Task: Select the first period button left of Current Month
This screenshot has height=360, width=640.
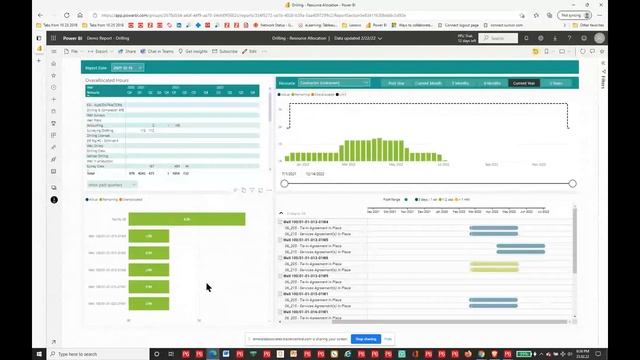Action: 396,83
